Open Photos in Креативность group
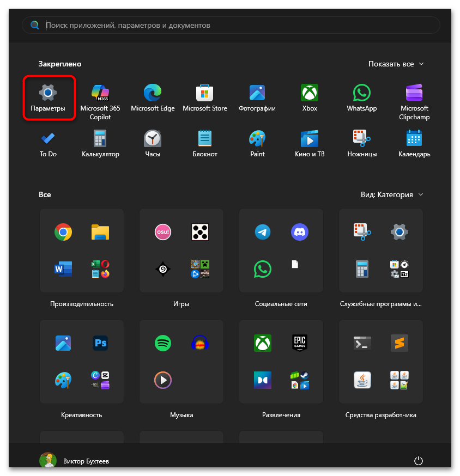Image resolution: width=460 pixels, height=476 pixels. tap(63, 343)
